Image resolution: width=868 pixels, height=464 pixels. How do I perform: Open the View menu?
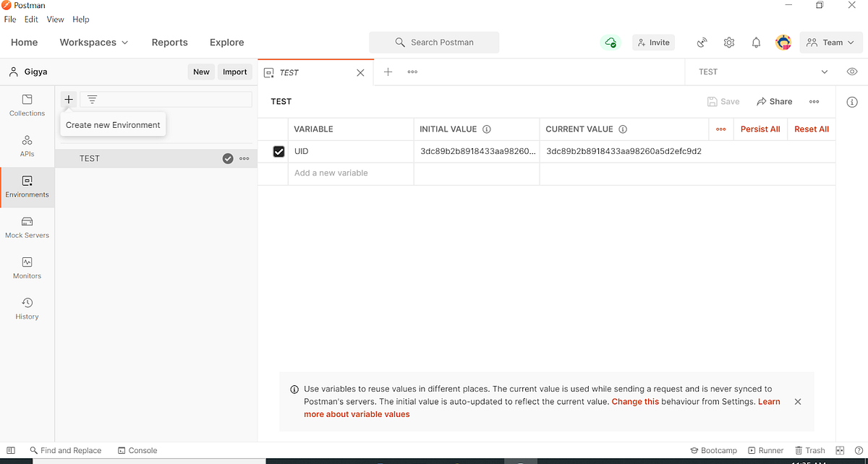coord(56,20)
